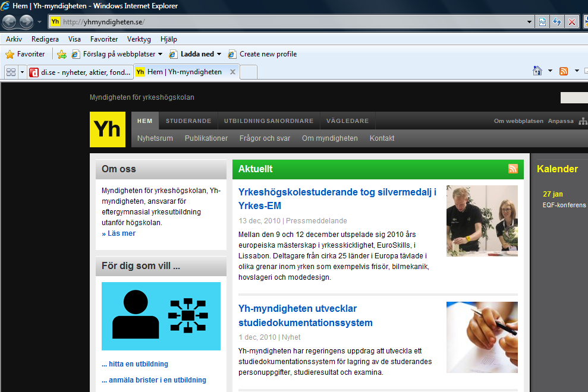588x392 pixels.
Task: Open the EQF-konferens calendar event
Action: tap(564, 205)
